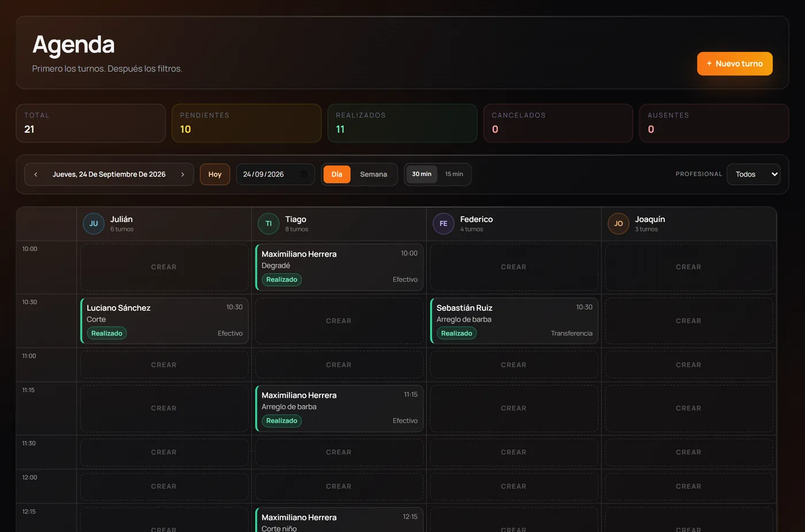The image size is (805, 532).
Task: Click the plus Nuevo turno button
Action: pyautogui.click(x=735, y=64)
